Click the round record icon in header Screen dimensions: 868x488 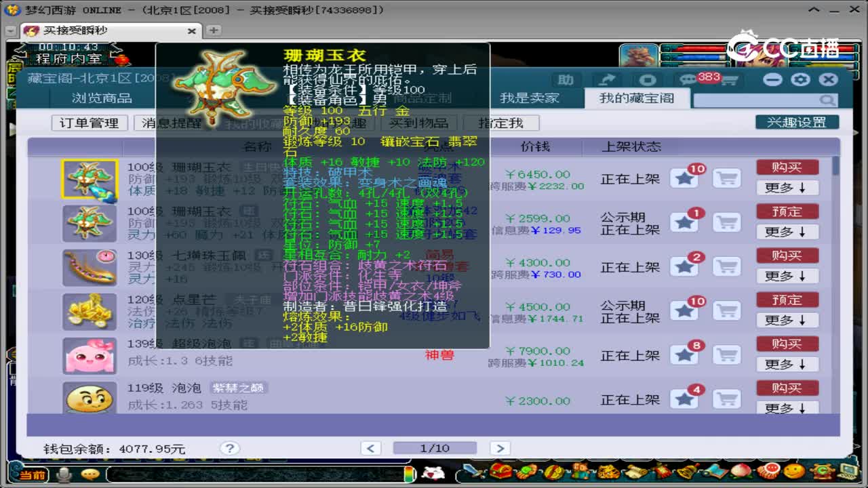648,80
